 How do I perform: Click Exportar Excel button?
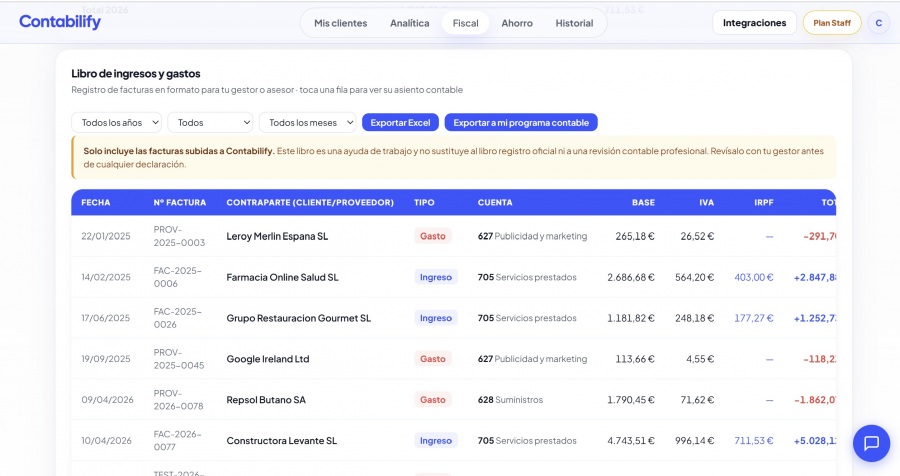400,122
